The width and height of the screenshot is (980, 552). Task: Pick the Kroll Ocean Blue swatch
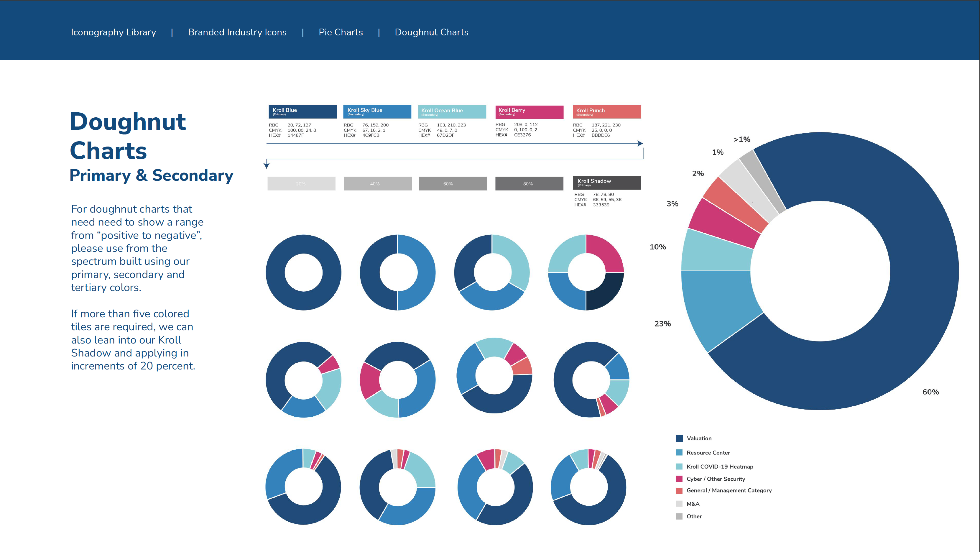pos(452,112)
